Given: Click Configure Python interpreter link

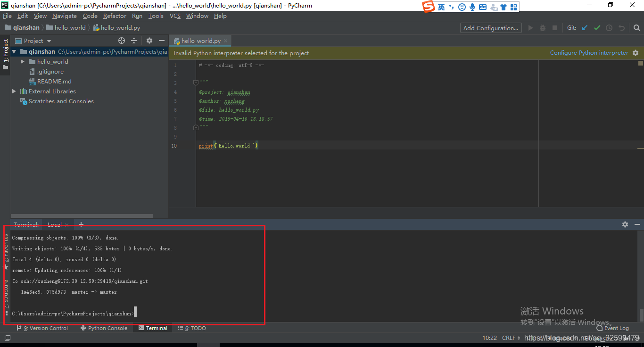Looking at the screenshot, I should (589, 53).
